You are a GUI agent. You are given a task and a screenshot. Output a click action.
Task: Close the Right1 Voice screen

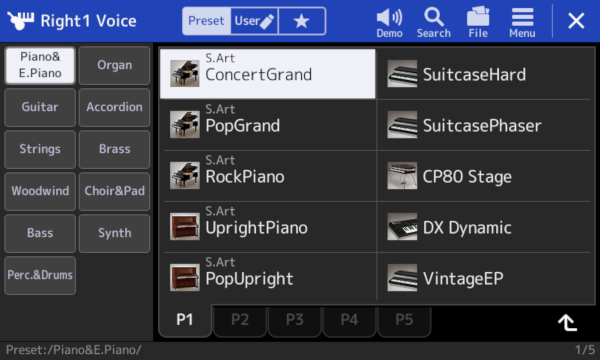[576, 21]
